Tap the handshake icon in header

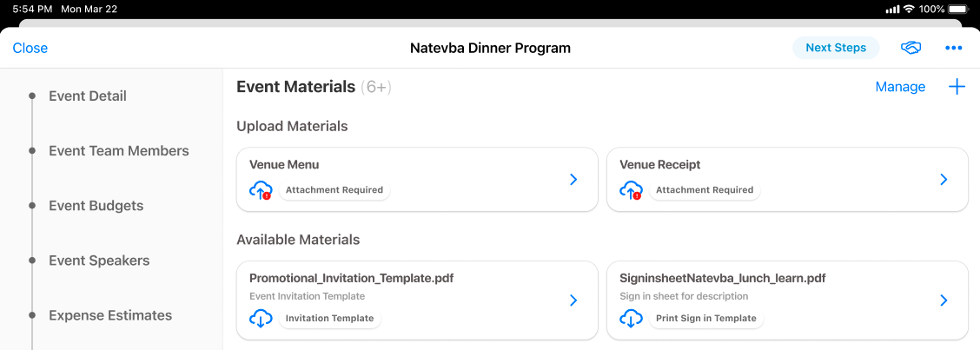(910, 48)
